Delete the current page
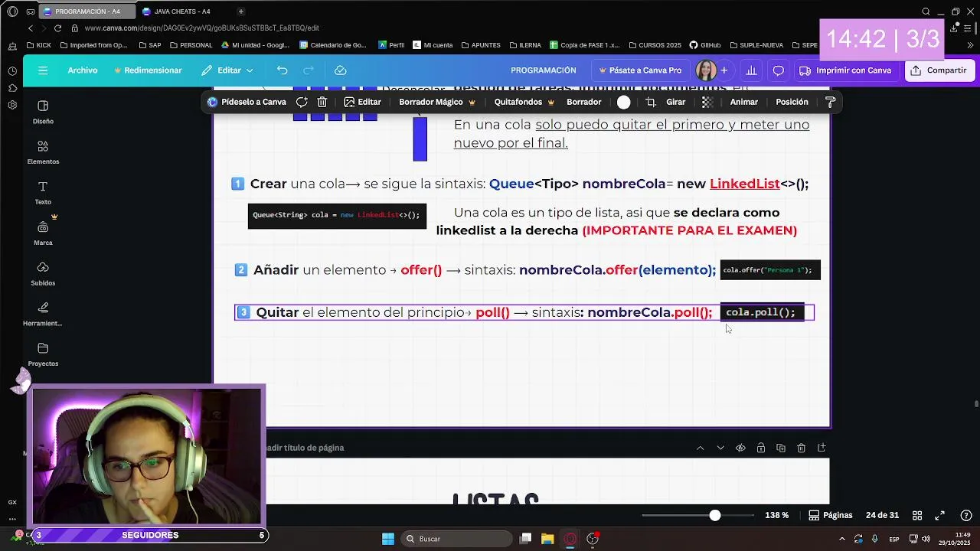The width and height of the screenshot is (980, 551). point(801,448)
